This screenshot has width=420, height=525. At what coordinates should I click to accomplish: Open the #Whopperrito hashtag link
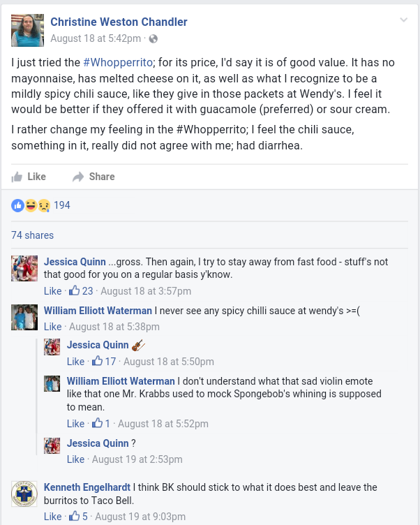118,62
